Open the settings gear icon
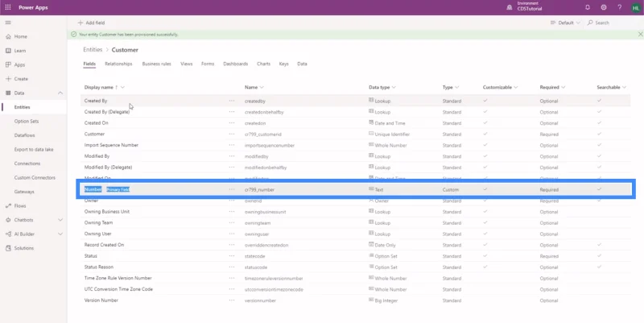 point(604,7)
